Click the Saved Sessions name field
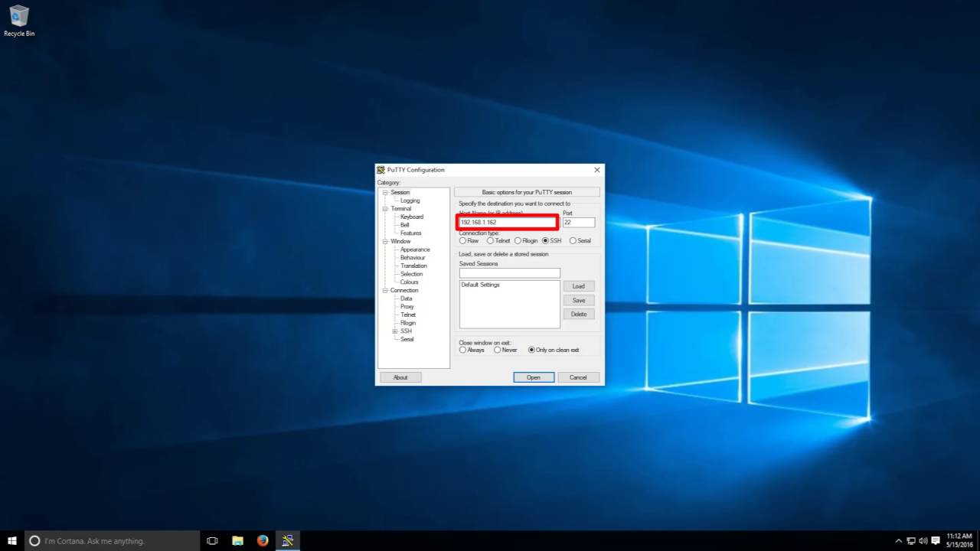The image size is (980, 551). coord(510,273)
